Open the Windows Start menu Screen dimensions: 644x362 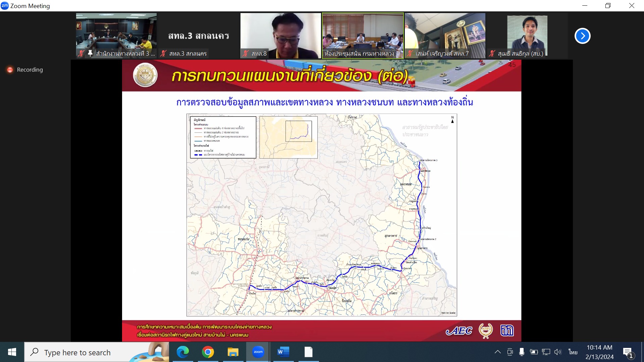pos(12,352)
